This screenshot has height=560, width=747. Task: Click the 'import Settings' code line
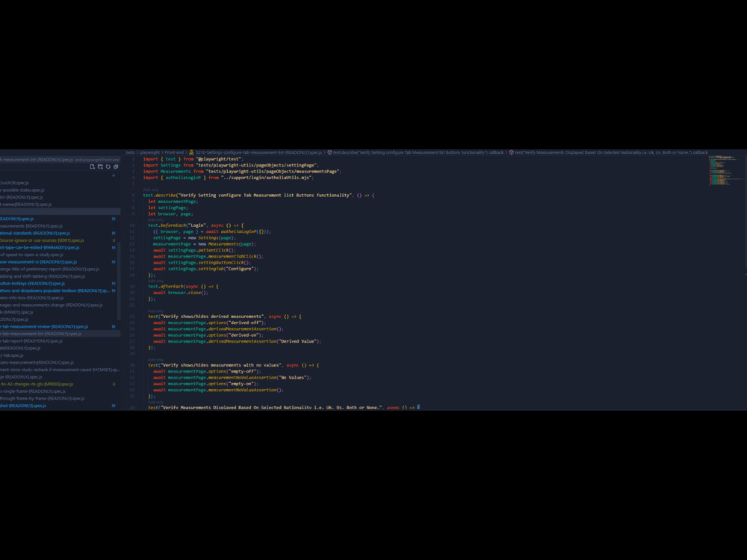[231, 165]
